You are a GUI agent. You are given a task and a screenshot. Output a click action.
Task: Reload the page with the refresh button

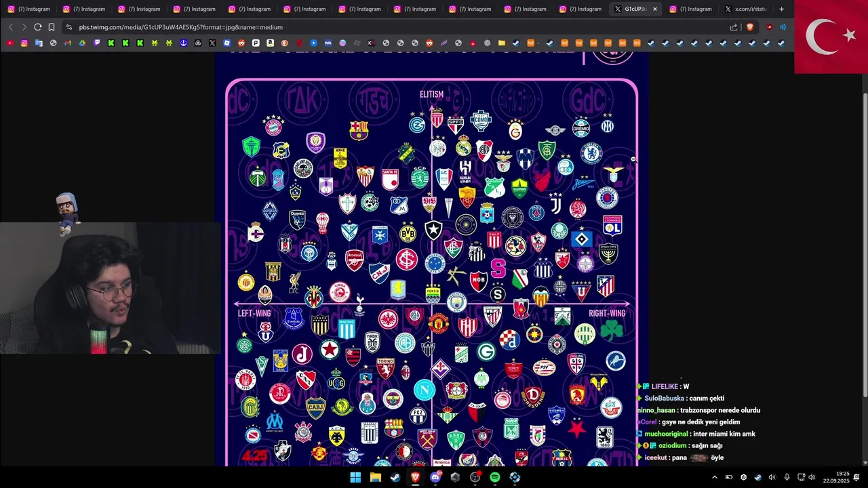tap(37, 27)
